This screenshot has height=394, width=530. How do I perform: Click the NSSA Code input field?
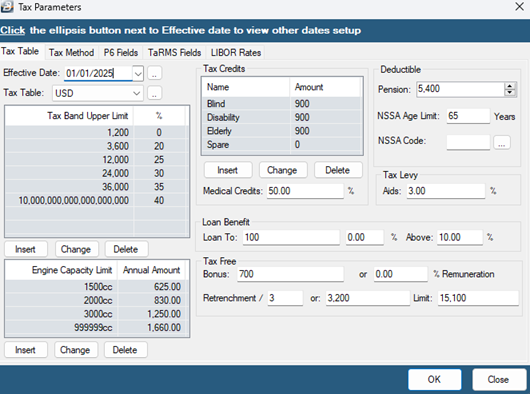468,142
